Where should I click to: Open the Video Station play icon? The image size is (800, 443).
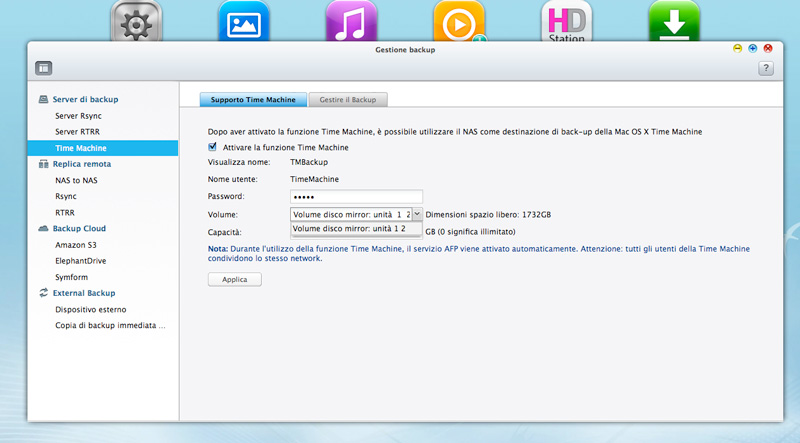[x=459, y=22]
